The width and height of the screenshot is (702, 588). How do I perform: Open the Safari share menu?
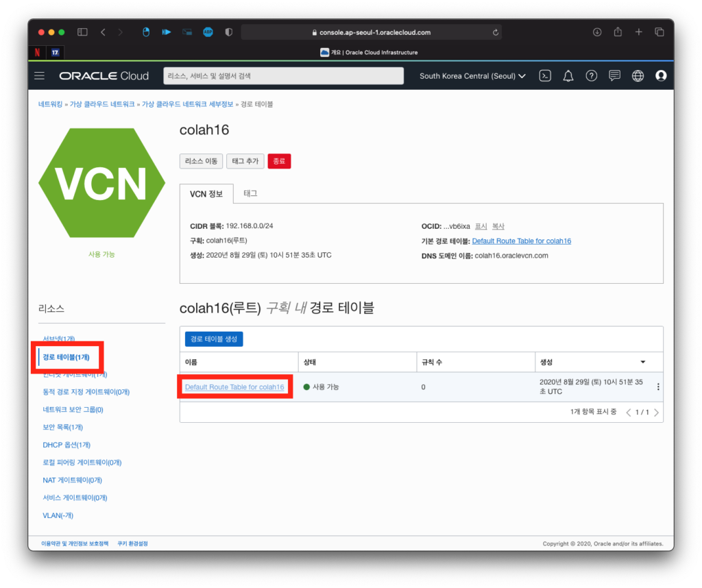[618, 32]
